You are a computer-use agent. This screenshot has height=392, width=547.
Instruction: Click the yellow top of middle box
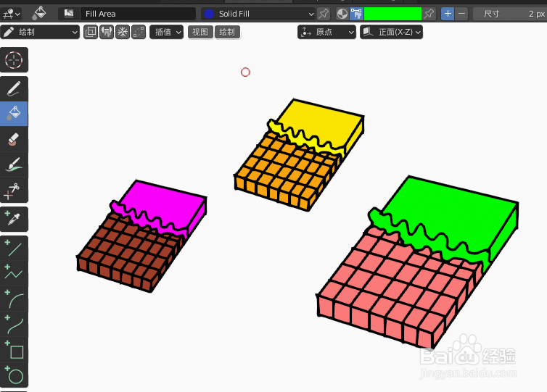(x=319, y=122)
